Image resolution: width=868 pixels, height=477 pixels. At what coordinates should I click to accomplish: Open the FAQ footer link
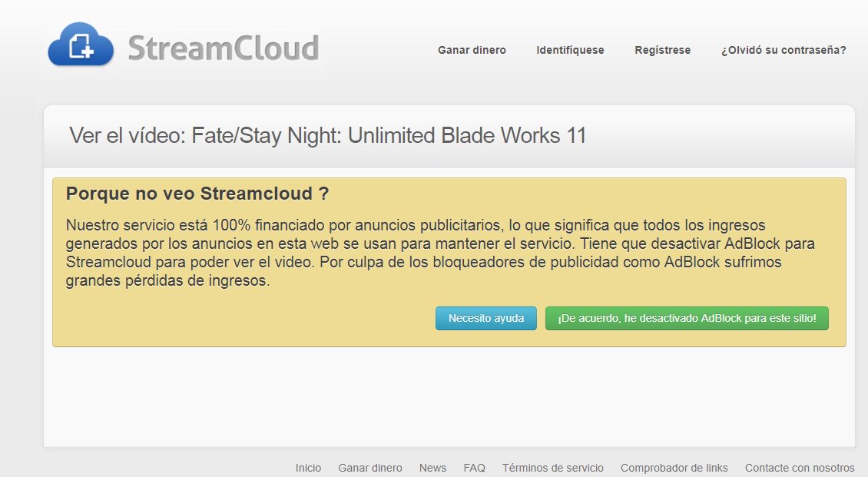(474, 468)
